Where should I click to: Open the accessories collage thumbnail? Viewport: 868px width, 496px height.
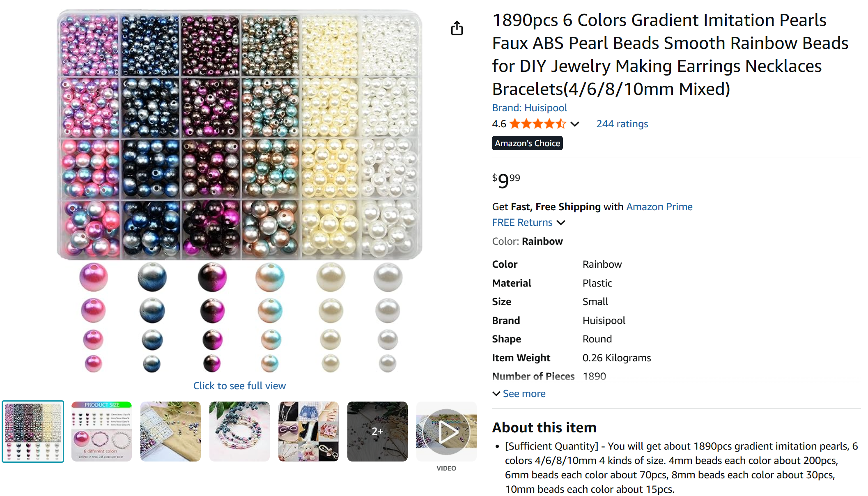(308, 432)
